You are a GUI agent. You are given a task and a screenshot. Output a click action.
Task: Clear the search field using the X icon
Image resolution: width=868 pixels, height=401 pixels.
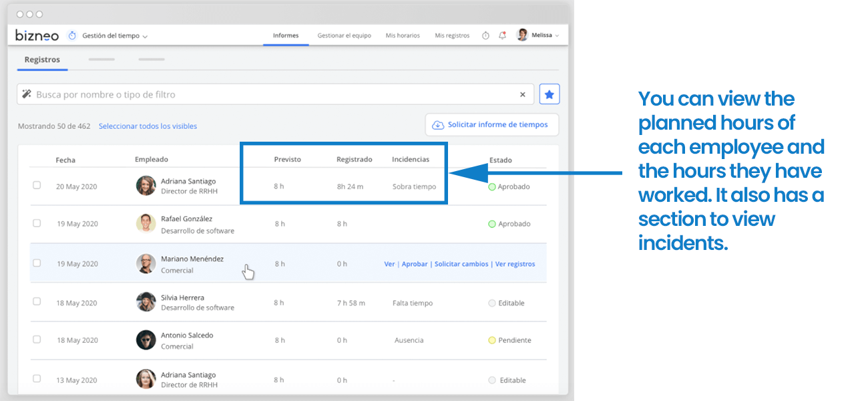[523, 94]
